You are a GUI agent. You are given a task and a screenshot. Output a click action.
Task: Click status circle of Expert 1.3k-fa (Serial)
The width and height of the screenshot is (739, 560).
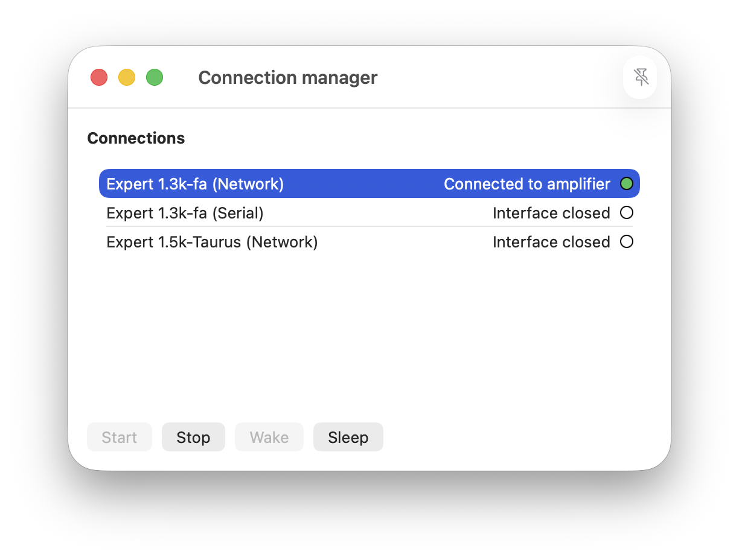coord(627,212)
